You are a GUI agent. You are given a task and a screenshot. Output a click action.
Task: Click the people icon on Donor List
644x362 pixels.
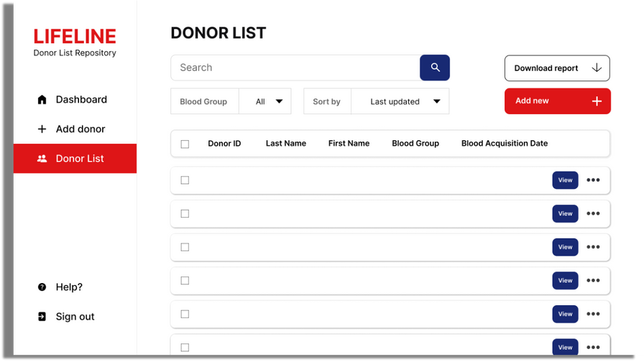tap(42, 159)
